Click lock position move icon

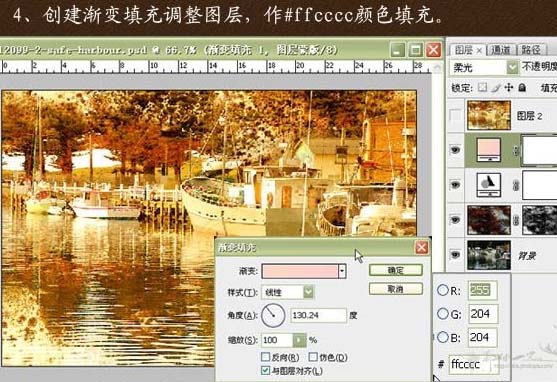[x=509, y=87]
